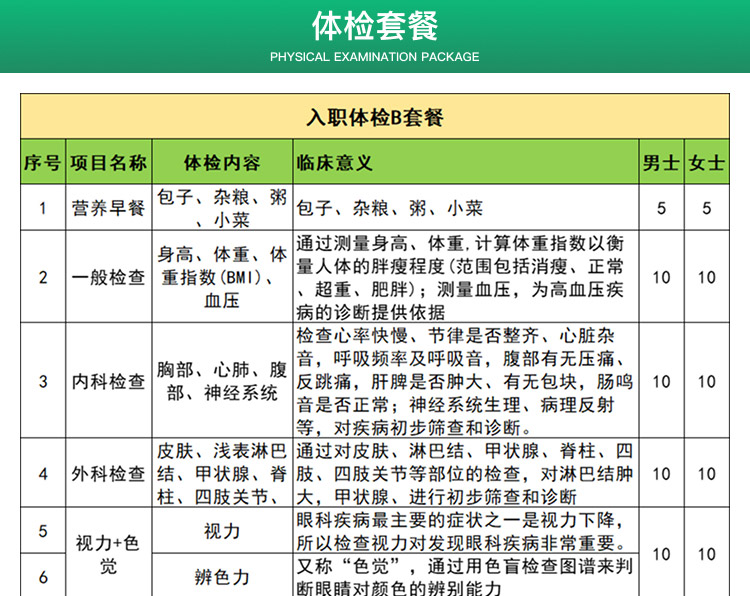Click the 女士 column header
Screen dimensions: 750x596
click(706, 162)
